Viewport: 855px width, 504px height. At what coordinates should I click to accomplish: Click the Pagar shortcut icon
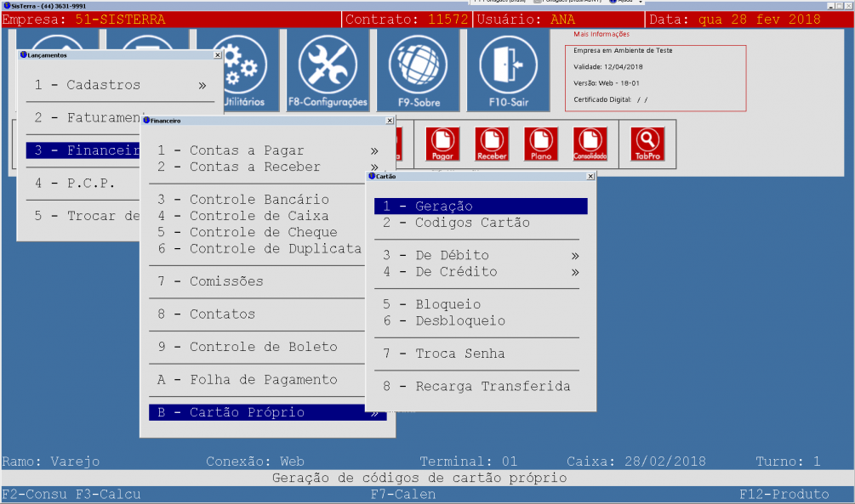point(442,144)
